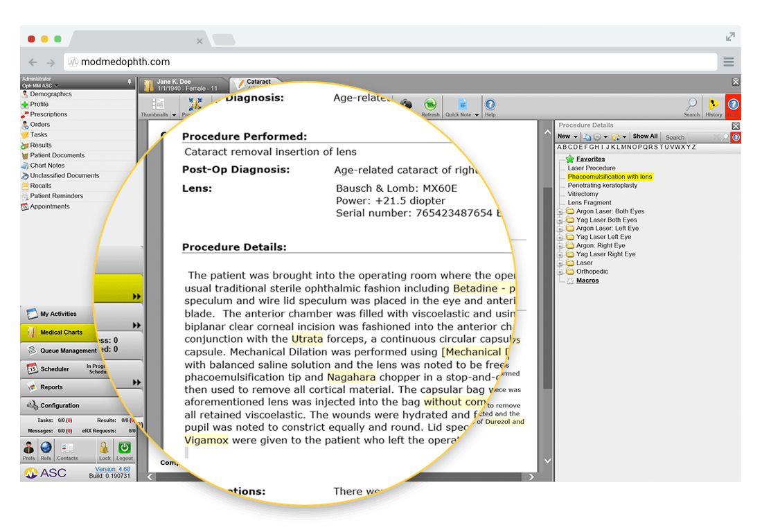Image resolution: width=762 pixels, height=532 pixels.
Task: Open the Orders section
Action: (40, 125)
